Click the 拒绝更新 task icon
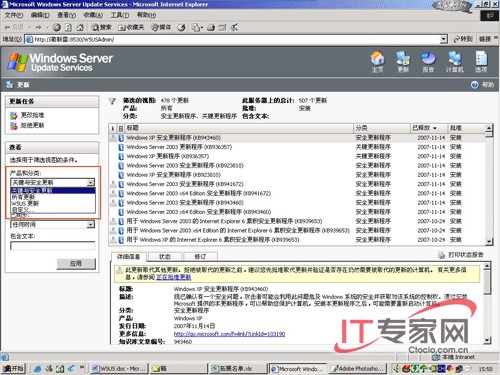The width and height of the screenshot is (500, 375). [x=14, y=126]
